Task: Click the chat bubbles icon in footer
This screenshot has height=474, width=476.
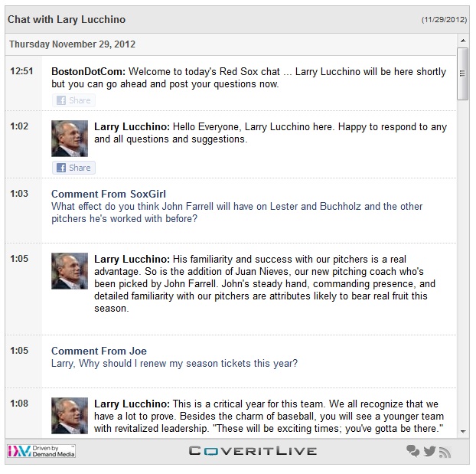Action: click(413, 451)
